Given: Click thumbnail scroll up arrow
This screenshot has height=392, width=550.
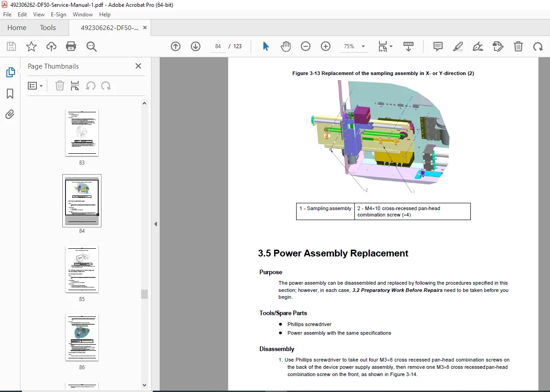Looking at the screenshot, I should click(x=144, y=103).
